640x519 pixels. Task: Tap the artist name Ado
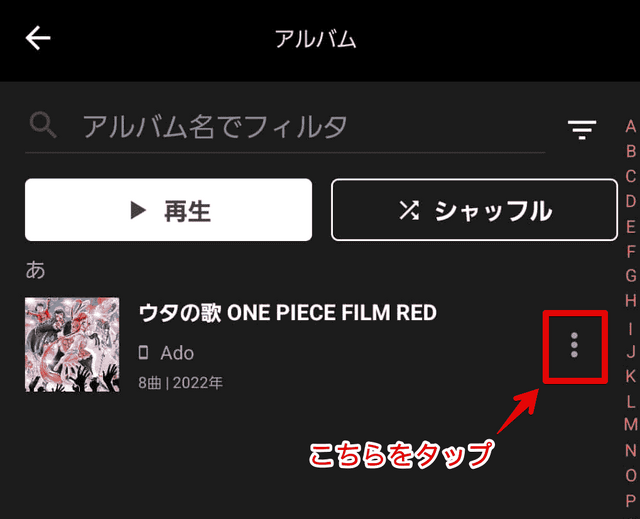coord(177,353)
